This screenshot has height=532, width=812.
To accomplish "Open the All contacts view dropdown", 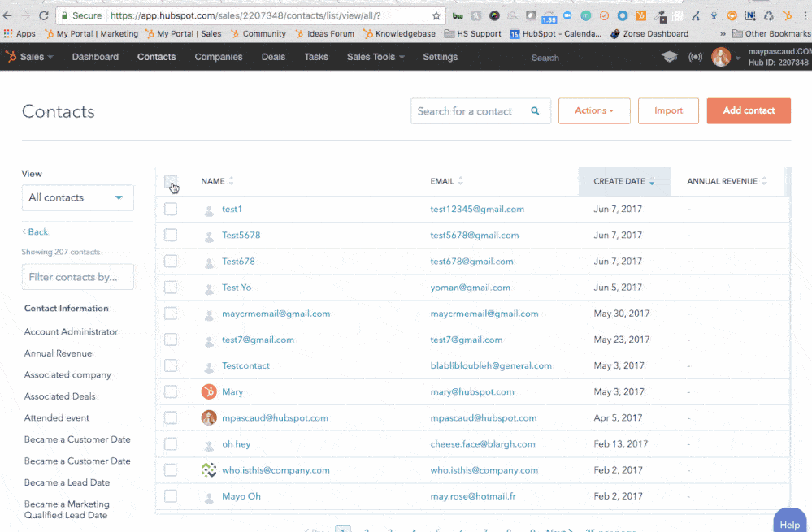I will [77, 197].
